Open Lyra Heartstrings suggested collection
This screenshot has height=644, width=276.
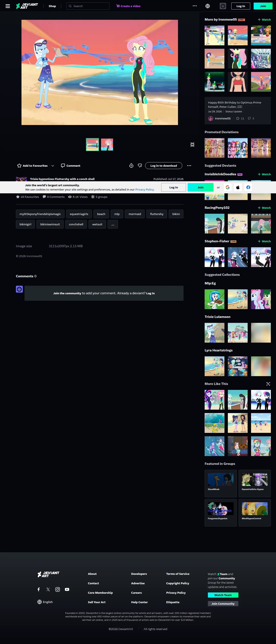coord(218,350)
